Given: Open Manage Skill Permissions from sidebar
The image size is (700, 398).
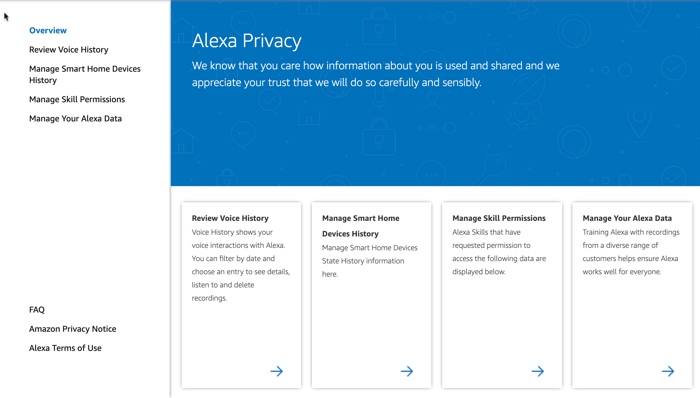Looking at the screenshot, I should [77, 99].
